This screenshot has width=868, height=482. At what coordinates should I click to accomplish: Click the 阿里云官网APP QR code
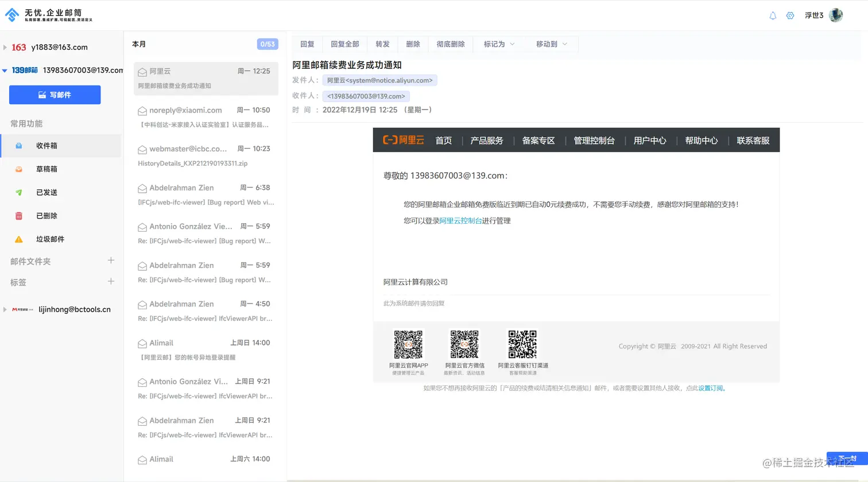(x=408, y=344)
